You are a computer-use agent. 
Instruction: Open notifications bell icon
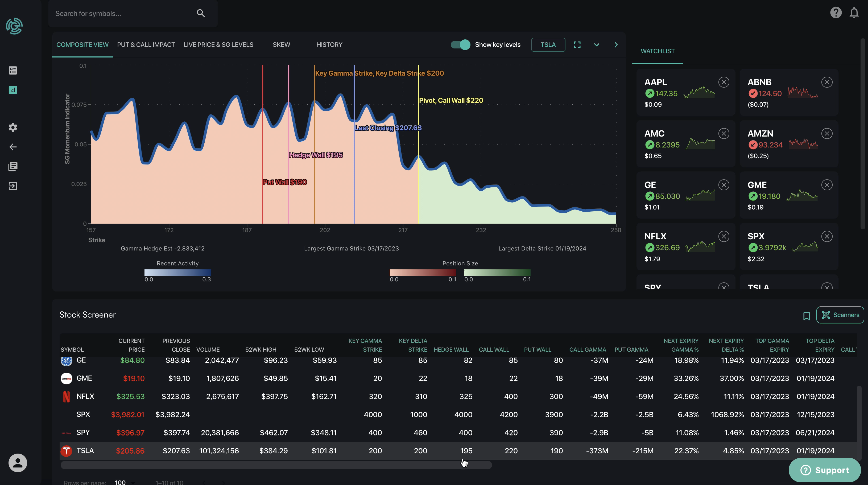click(854, 13)
